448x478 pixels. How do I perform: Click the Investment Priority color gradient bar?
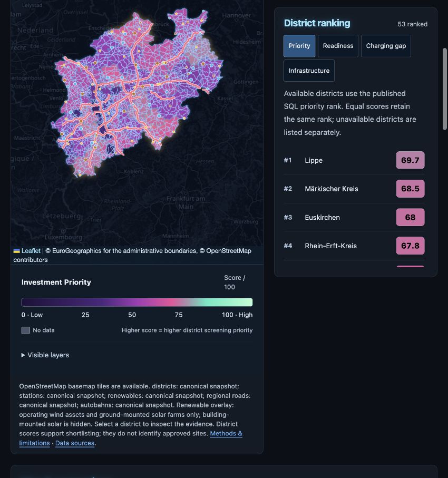click(x=137, y=302)
